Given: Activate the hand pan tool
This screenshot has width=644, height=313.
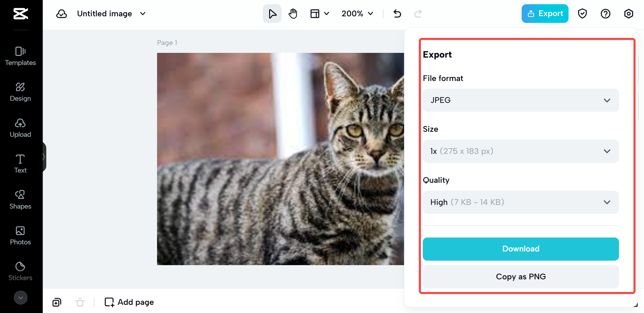Looking at the screenshot, I should [293, 13].
